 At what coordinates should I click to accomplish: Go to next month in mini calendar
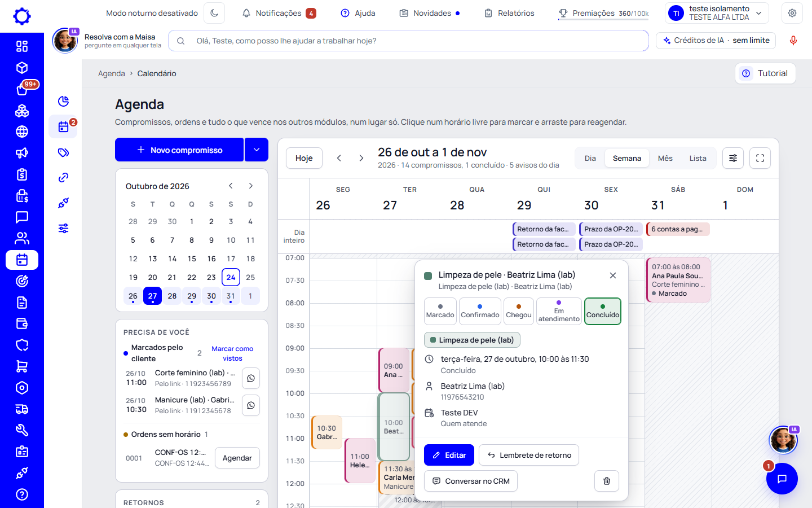point(251,186)
